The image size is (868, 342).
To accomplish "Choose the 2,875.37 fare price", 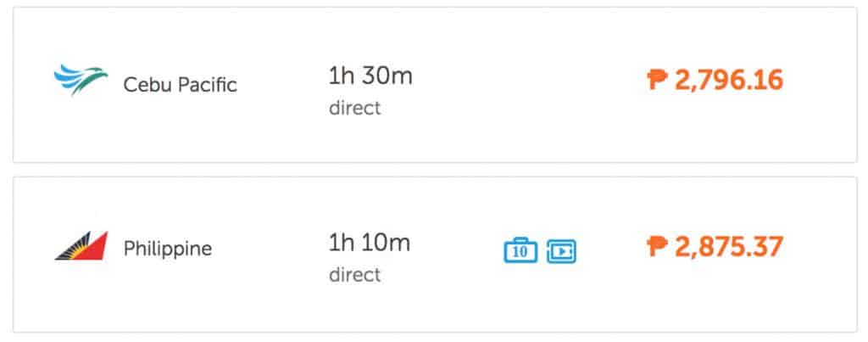I will coord(728,247).
